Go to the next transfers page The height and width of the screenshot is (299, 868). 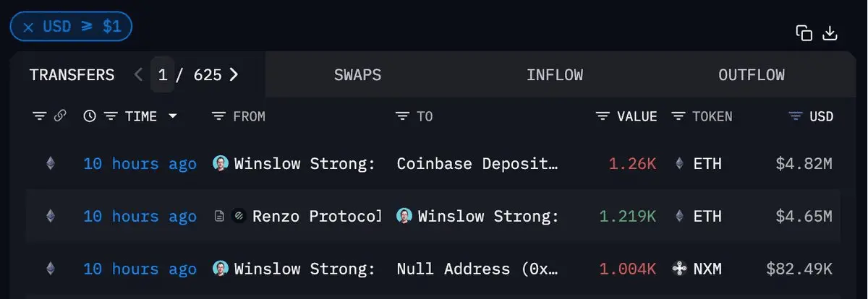click(x=233, y=74)
